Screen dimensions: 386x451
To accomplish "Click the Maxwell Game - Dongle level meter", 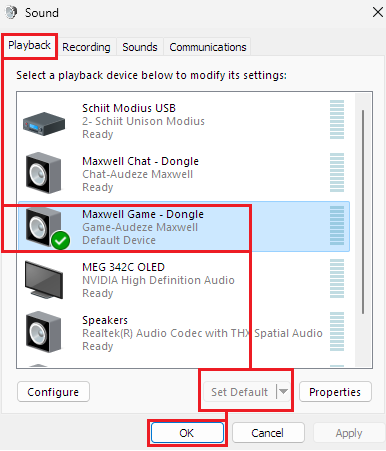I will (x=337, y=225).
